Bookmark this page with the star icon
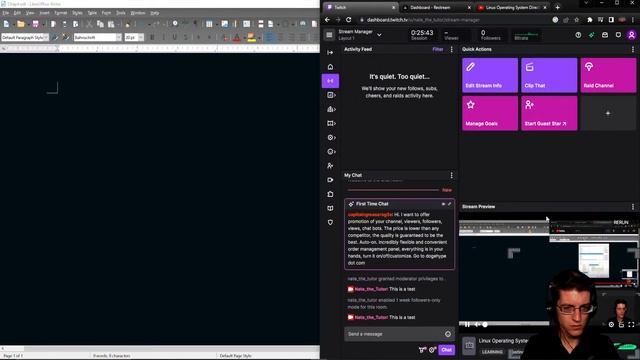The image size is (640, 360). click(576, 20)
